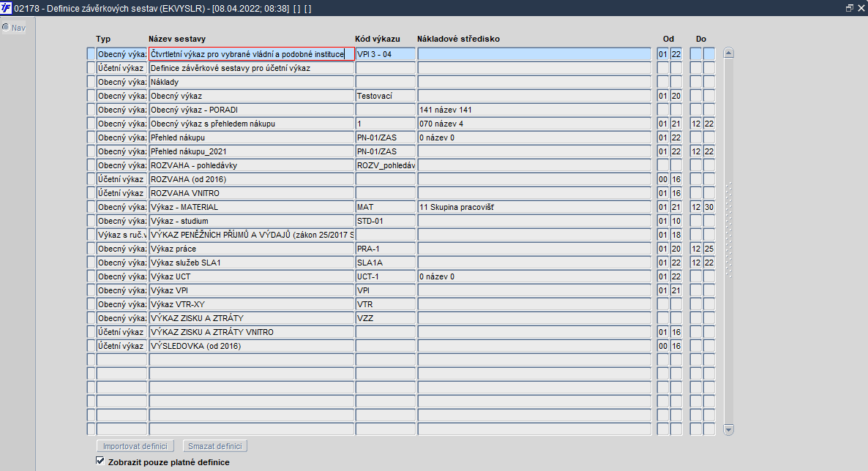
Task: Close the window with the X icon
Action: tap(861, 8)
